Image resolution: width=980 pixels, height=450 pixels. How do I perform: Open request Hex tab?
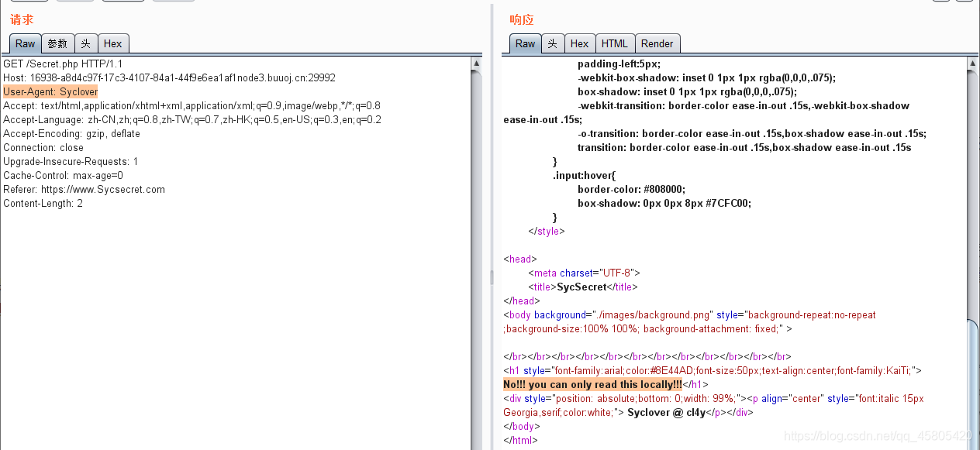113,43
